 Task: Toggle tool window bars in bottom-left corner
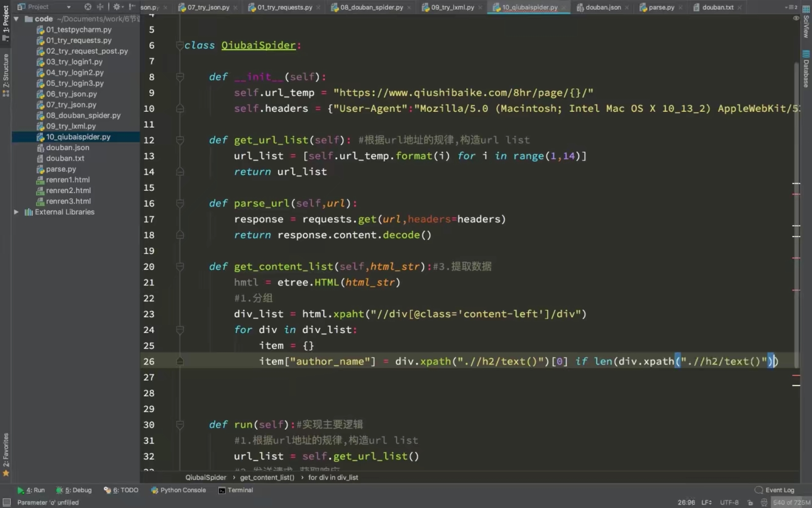(x=6, y=502)
